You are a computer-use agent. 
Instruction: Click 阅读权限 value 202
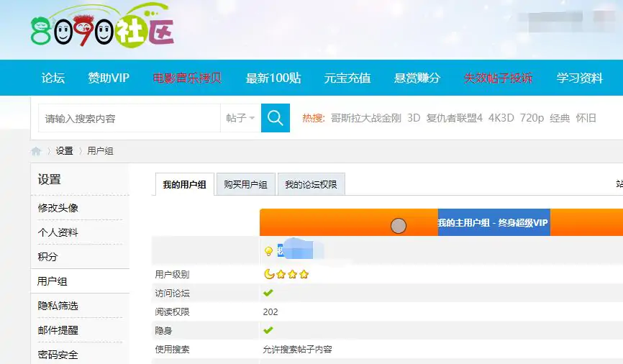click(270, 312)
